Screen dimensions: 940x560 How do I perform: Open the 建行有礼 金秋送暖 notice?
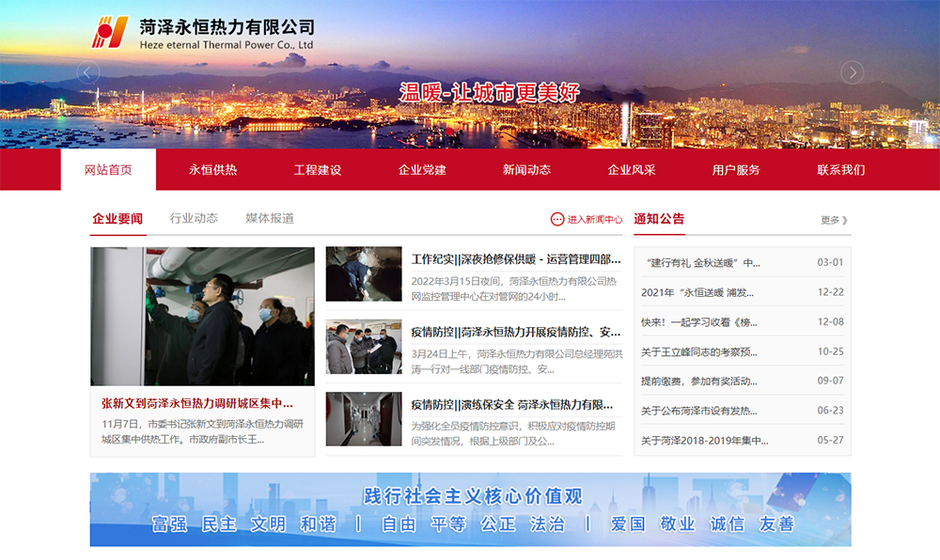[x=703, y=262]
